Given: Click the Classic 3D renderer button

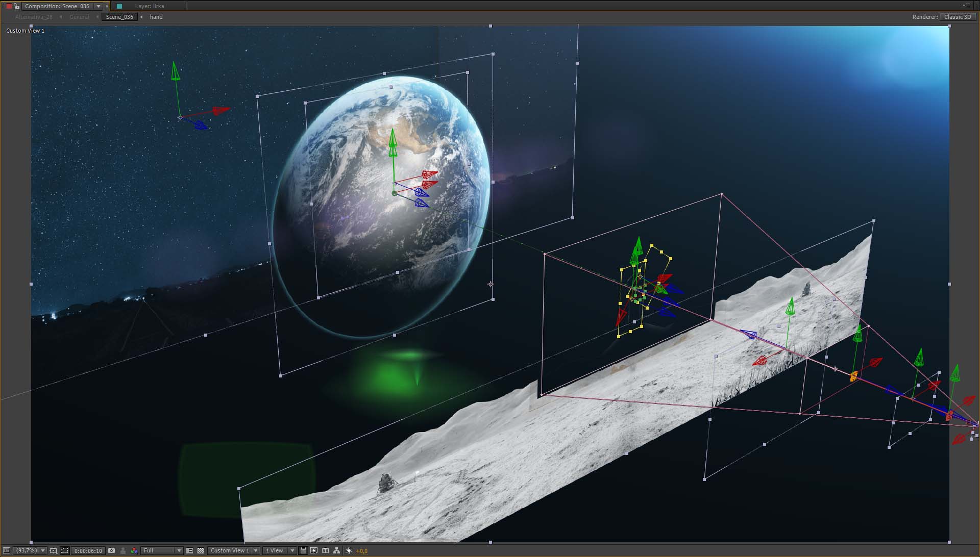Looking at the screenshot, I should coord(957,17).
